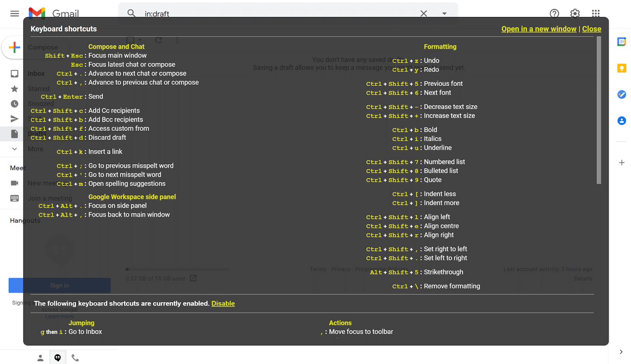
Task: Open the Google apps grid menu
Action: 595,13
